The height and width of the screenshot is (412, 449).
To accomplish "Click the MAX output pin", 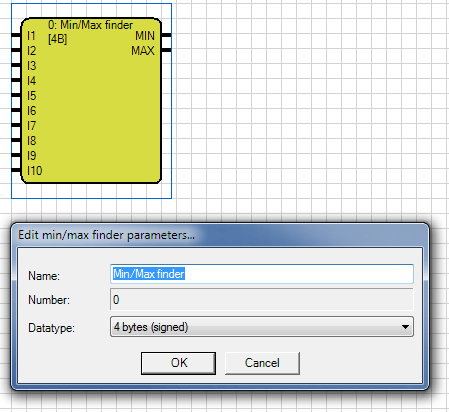I will pos(166,50).
